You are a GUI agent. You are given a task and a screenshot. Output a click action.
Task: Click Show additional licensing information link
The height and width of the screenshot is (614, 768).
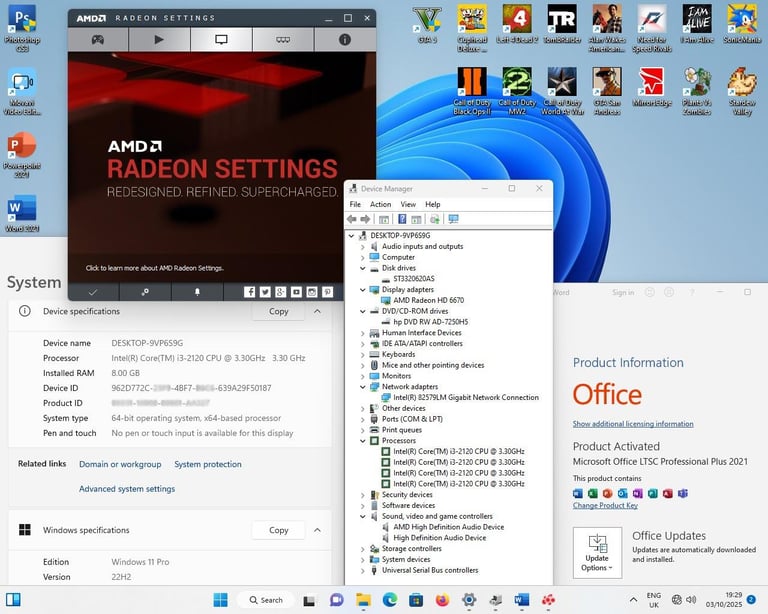pos(633,424)
